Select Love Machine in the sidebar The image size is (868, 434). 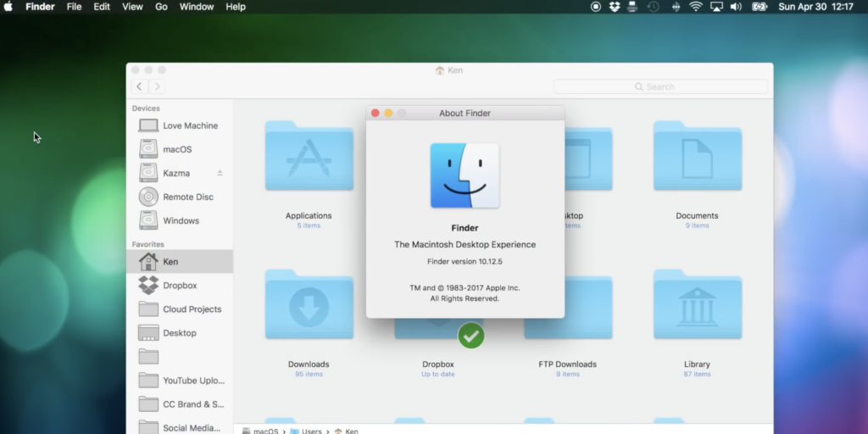pyautogui.click(x=180, y=125)
